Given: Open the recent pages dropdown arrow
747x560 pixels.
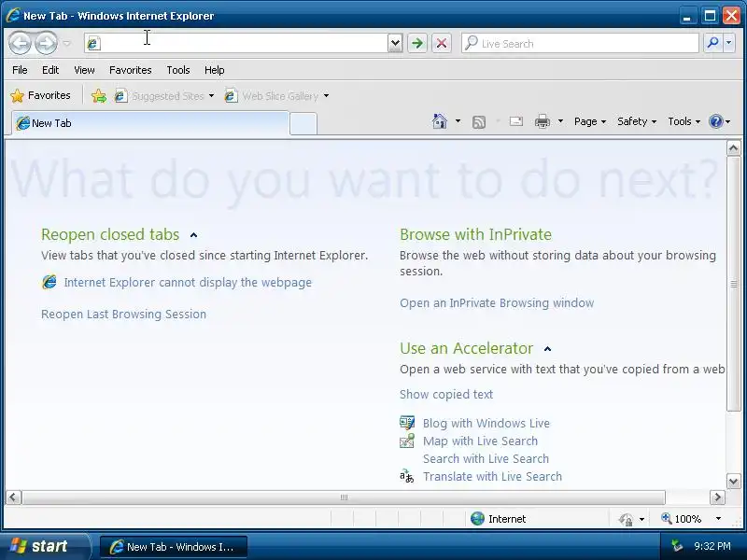Looking at the screenshot, I should click(66, 43).
